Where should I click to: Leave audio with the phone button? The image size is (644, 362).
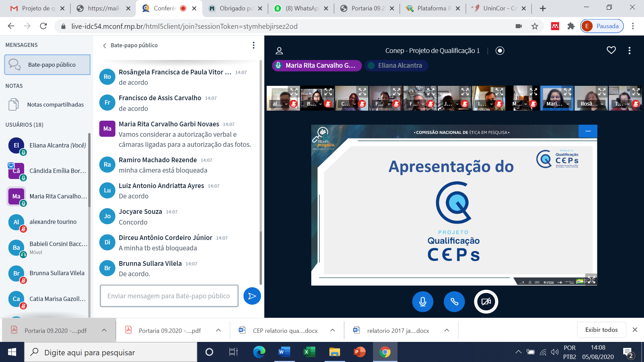(x=454, y=302)
